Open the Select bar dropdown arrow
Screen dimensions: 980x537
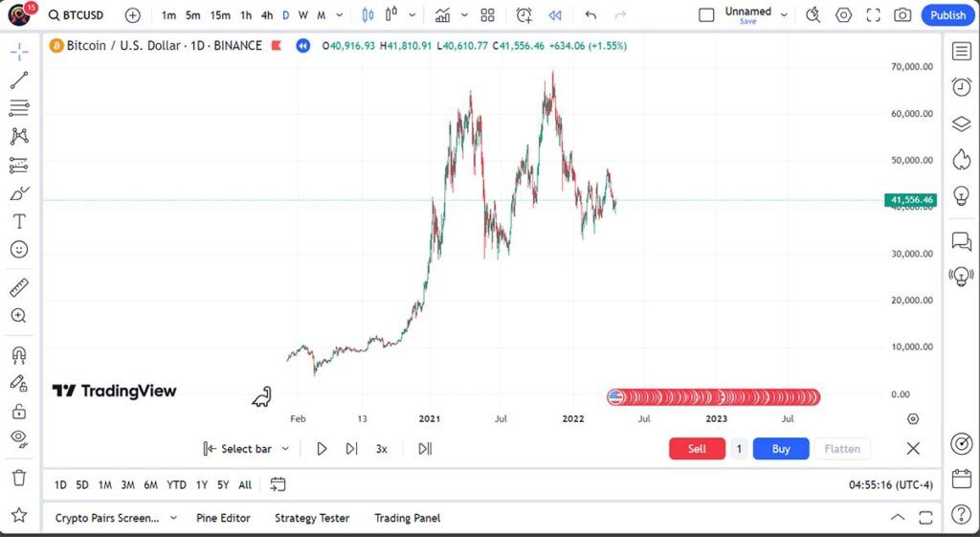pyautogui.click(x=286, y=448)
